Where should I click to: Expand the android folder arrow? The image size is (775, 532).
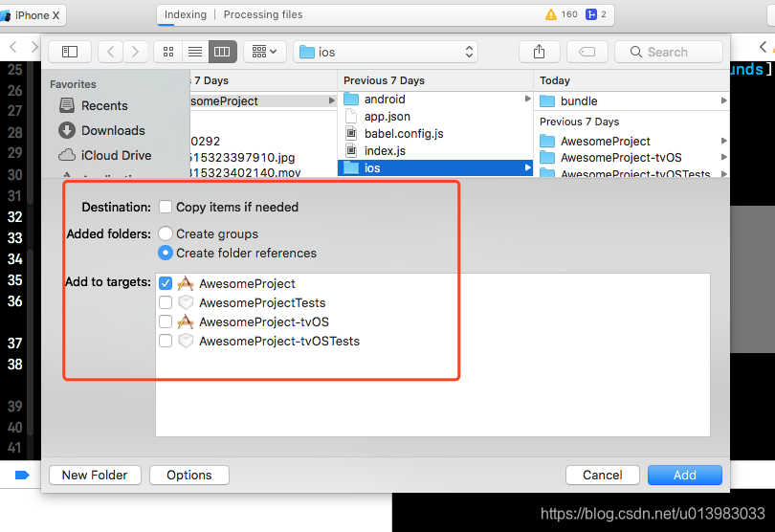point(527,99)
